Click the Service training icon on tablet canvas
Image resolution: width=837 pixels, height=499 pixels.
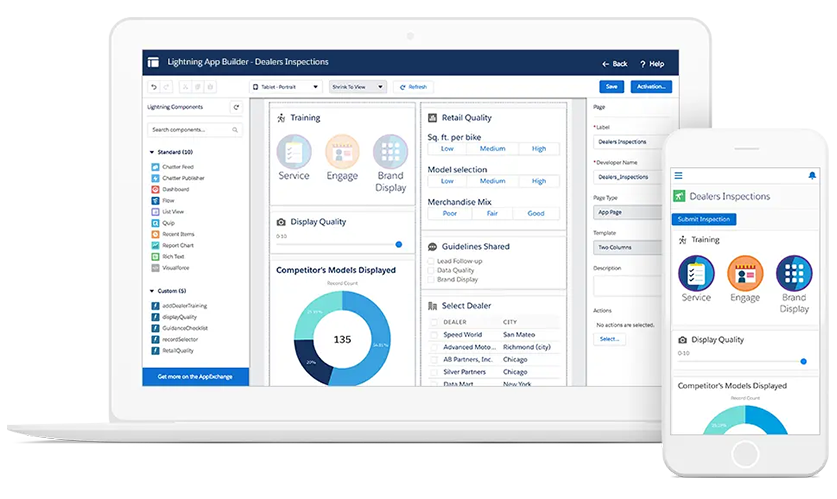[294, 151]
